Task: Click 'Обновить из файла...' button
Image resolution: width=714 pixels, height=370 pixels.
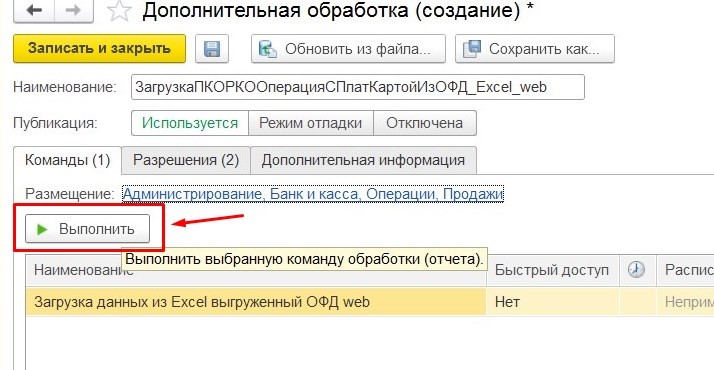Action: click(348, 48)
